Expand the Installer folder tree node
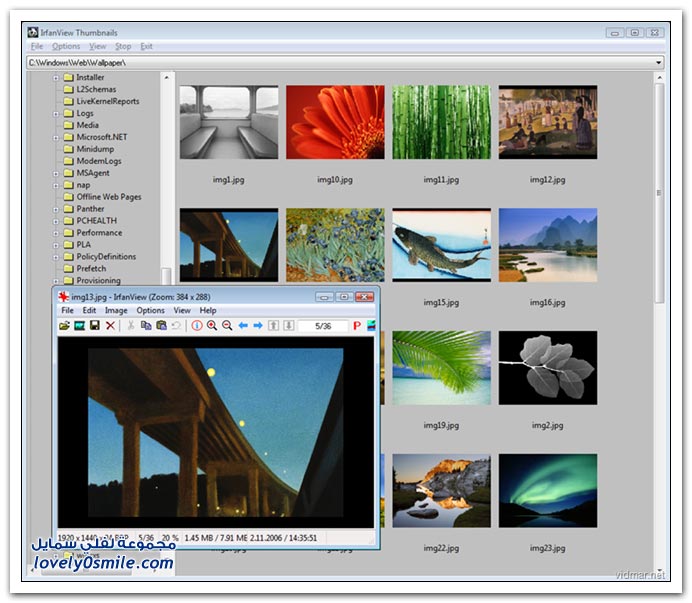Screen dimensions: 692x603 [x=56, y=77]
